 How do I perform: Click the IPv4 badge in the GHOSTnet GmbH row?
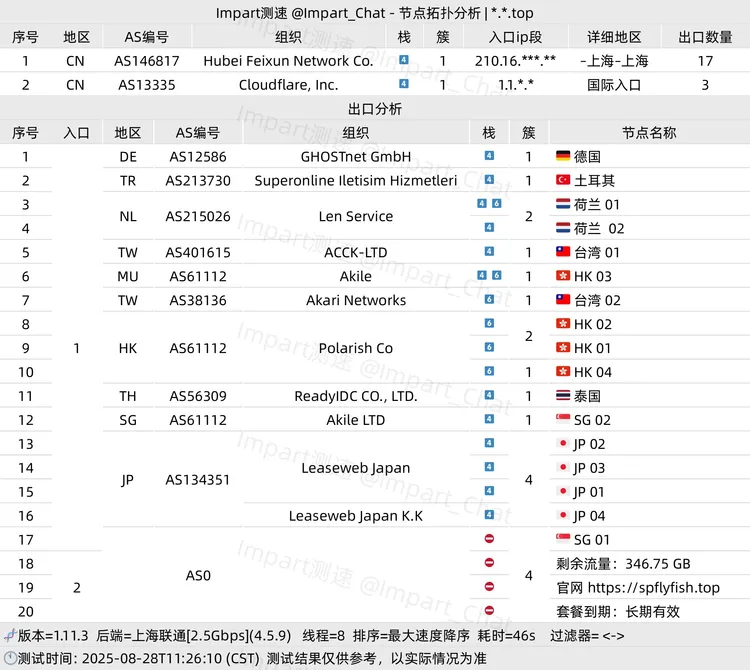click(x=489, y=157)
